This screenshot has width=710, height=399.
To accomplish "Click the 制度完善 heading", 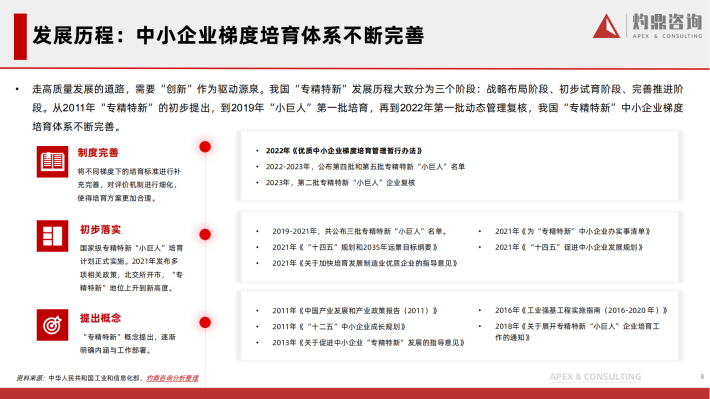I will coord(98,153).
